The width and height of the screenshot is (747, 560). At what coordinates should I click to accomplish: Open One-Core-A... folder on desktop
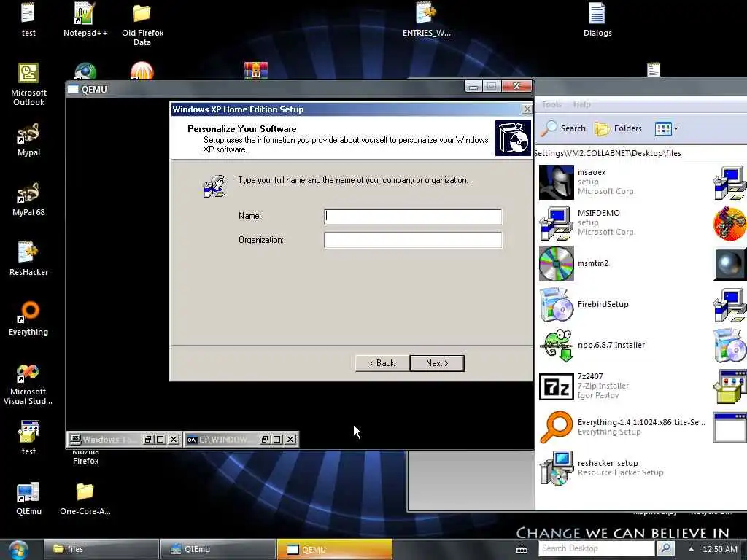tap(85, 498)
